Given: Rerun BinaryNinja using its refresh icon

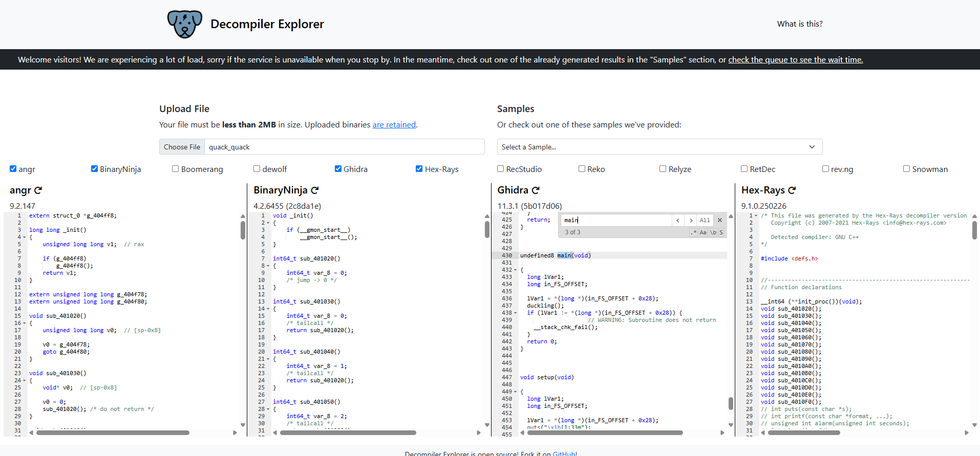Looking at the screenshot, I should pyautogui.click(x=315, y=190).
